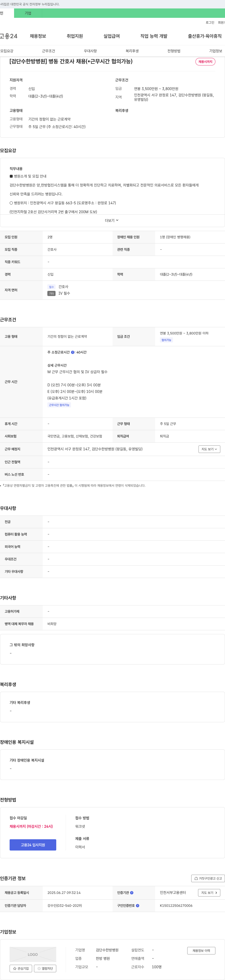Jump to 우대사항 section tab
The image size is (225, 980).
[x=90, y=51]
